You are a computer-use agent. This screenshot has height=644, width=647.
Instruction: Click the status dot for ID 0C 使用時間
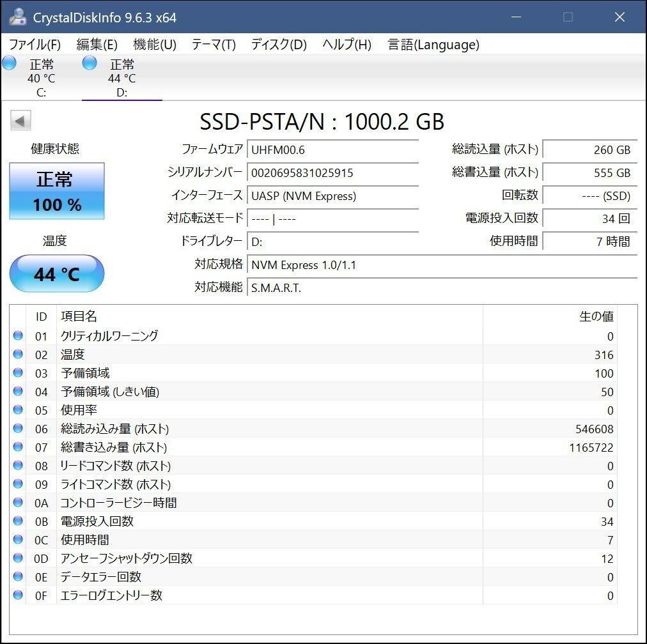pos(18,539)
